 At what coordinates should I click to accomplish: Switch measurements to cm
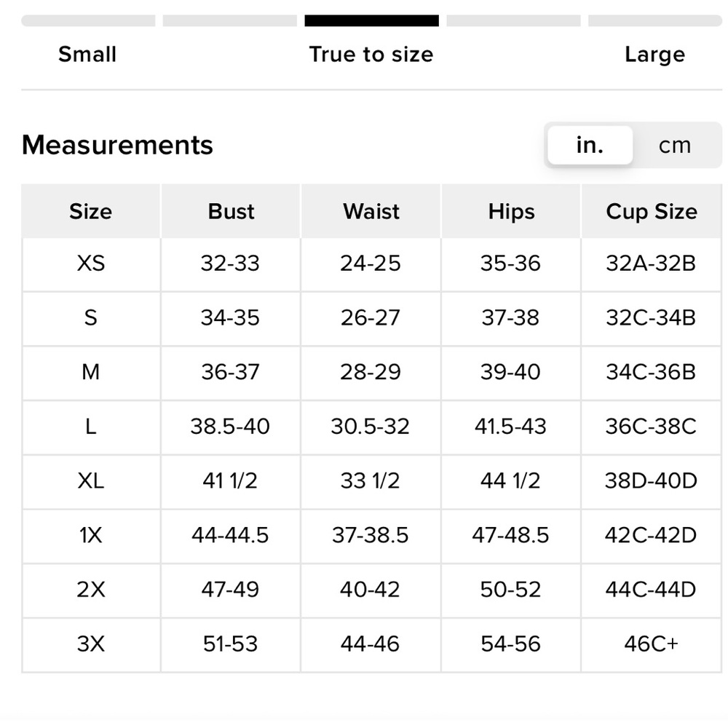[x=675, y=146]
